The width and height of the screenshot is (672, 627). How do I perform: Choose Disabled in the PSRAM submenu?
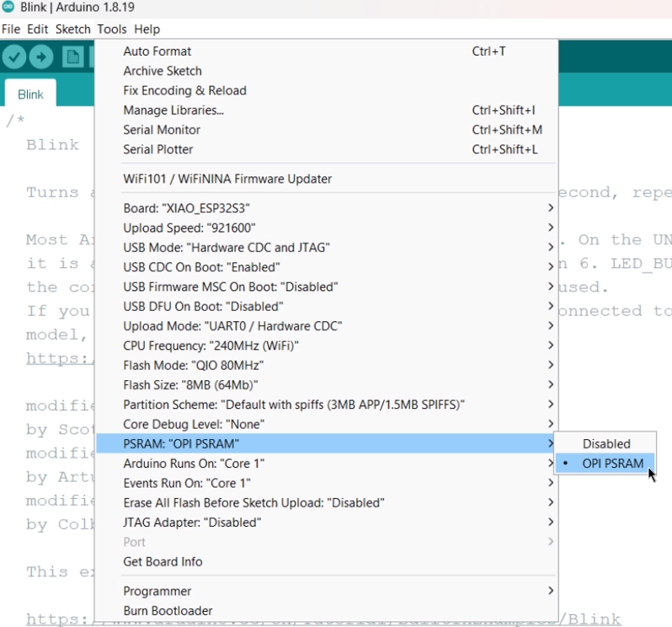(605, 443)
